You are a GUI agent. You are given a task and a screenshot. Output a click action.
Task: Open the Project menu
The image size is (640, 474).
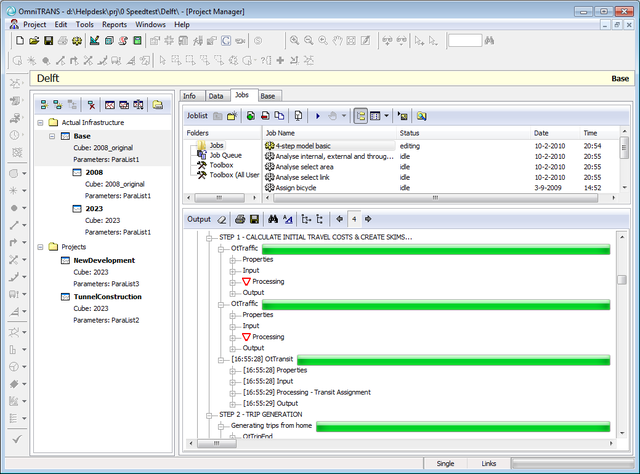point(34,24)
